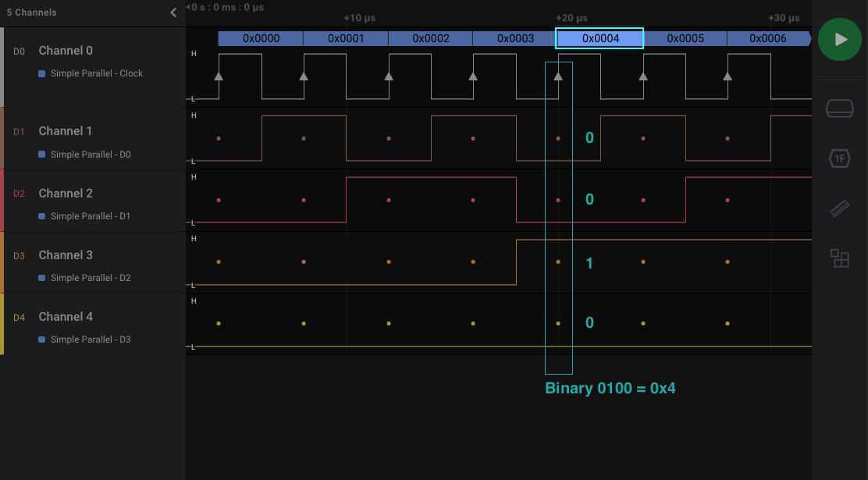Open the extensions panel icon
The width and height of the screenshot is (868, 480).
tap(839, 258)
